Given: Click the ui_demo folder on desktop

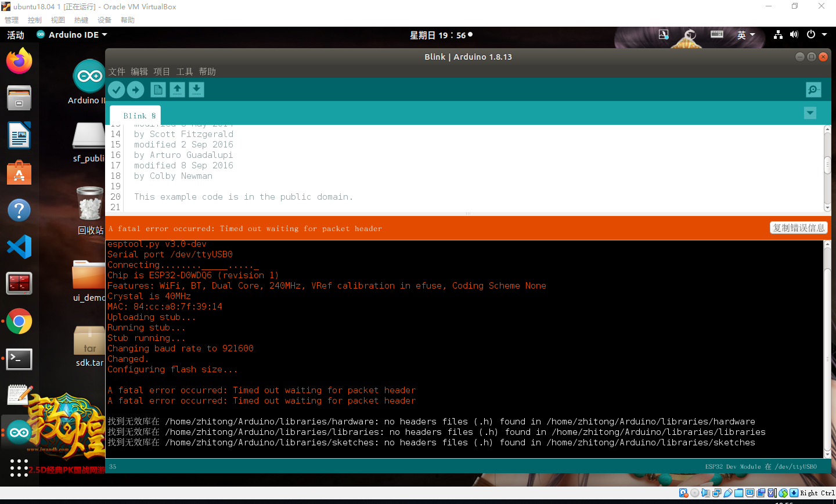Looking at the screenshot, I should (x=89, y=274).
